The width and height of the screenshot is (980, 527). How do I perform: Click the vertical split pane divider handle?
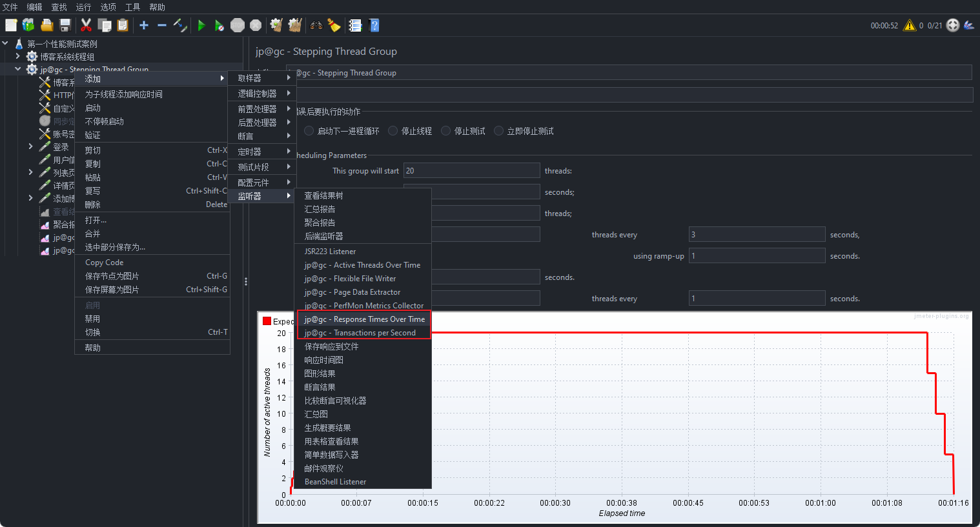(246, 282)
